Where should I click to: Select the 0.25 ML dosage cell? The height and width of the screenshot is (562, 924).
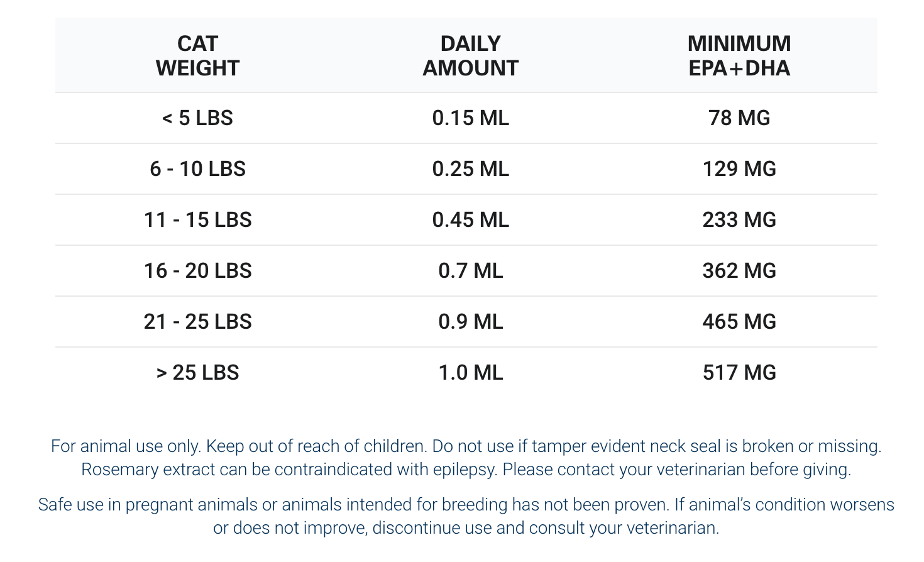(x=470, y=169)
